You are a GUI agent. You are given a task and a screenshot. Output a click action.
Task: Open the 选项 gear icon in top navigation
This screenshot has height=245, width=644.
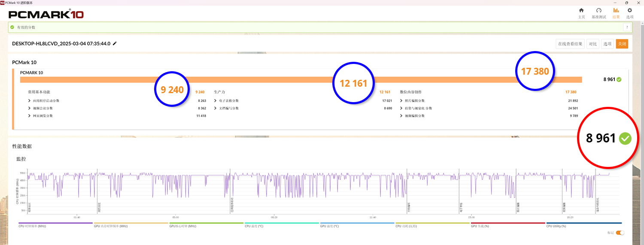[629, 10]
